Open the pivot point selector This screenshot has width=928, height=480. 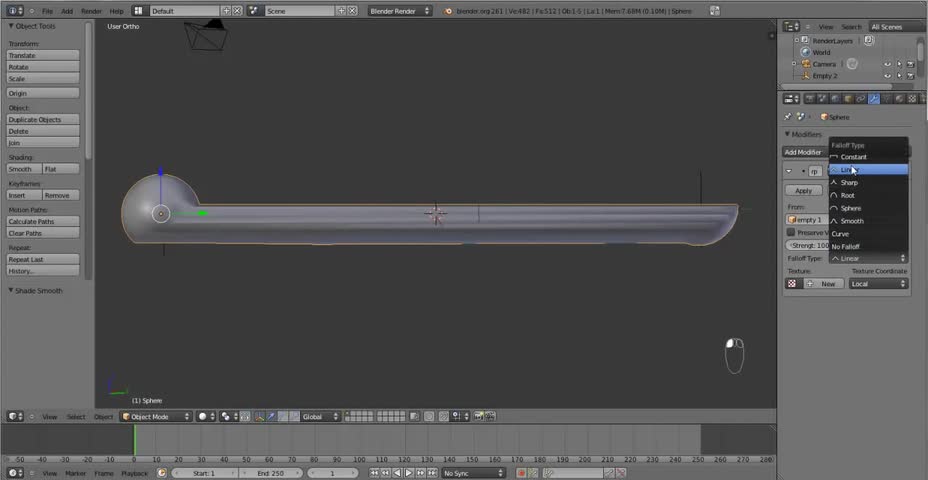228,417
